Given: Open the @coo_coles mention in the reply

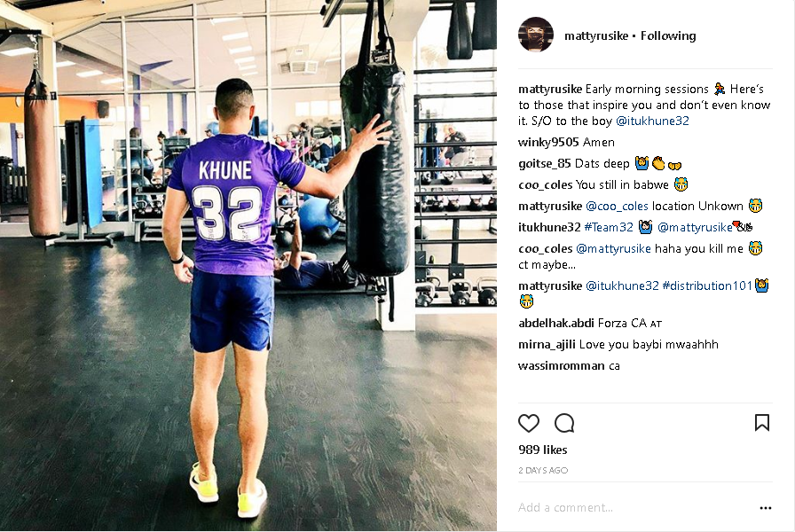Looking at the screenshot, I should click(x=617, y=207).
